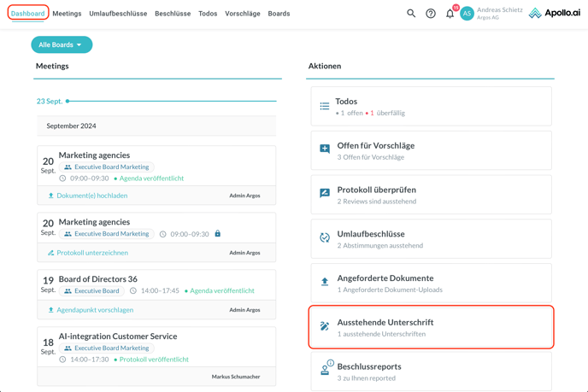Open the help question mark icon
The image size is (588, 392).
tap(431, 14)
